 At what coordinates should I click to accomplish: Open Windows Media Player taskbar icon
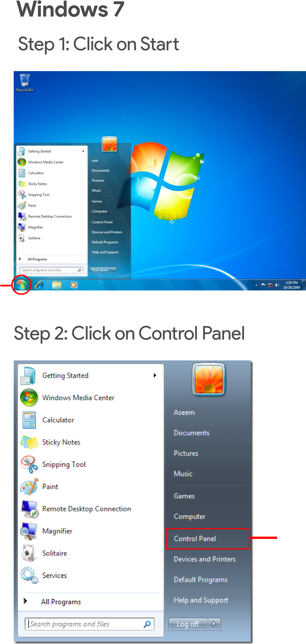(74, 285)
